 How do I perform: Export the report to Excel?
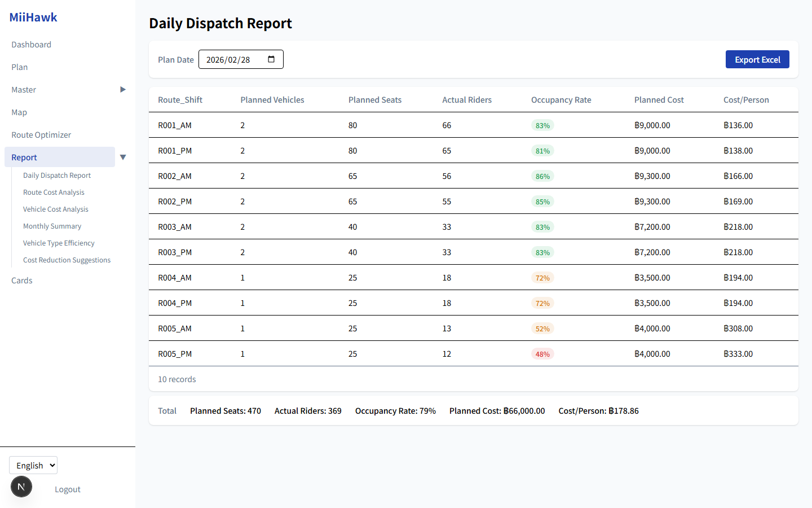757,59
